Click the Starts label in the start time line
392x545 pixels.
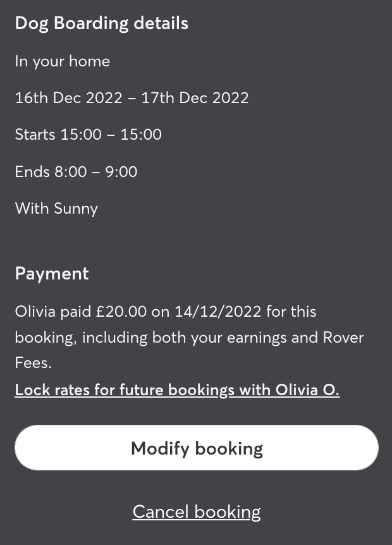(x=35, y=135)
